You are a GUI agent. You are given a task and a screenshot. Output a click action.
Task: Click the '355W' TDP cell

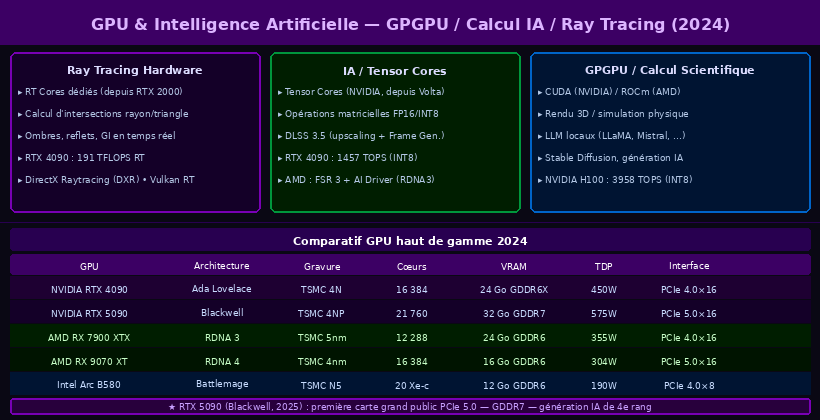(x=604, y=338)
